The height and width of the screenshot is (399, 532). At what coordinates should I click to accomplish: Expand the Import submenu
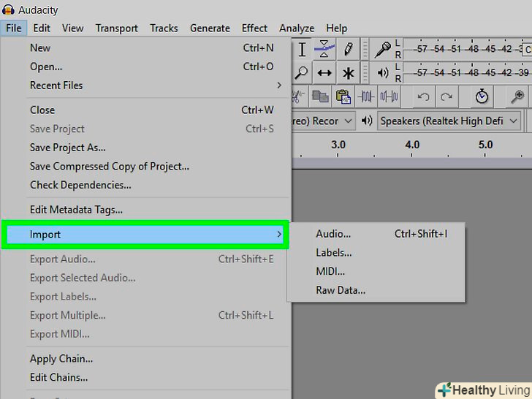tap(145, 235)
